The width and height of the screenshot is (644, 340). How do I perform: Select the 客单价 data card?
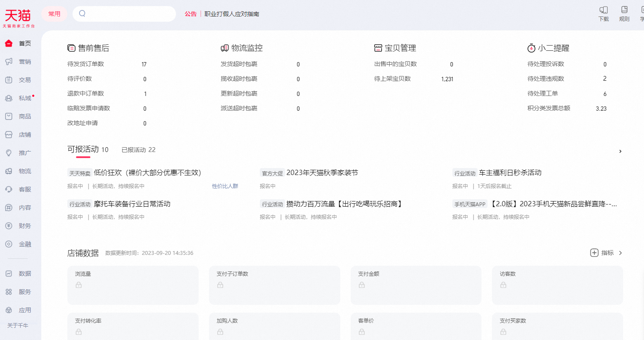point(416,326)
